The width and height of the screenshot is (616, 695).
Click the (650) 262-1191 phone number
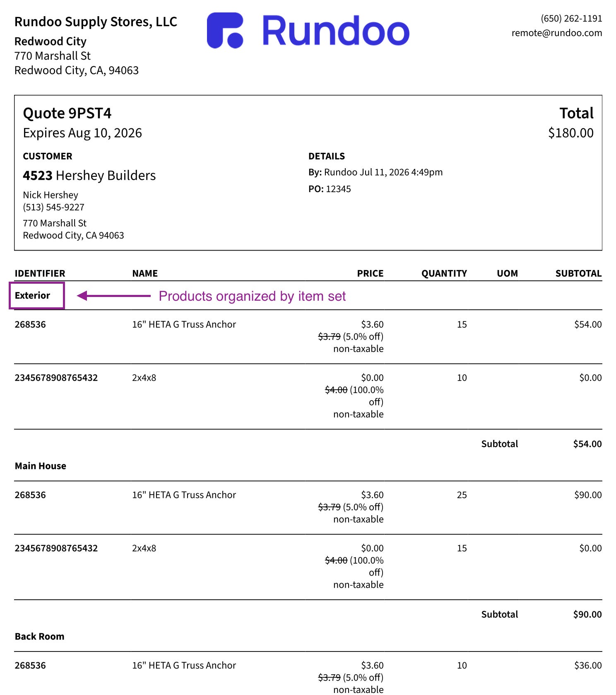(571, 19)
